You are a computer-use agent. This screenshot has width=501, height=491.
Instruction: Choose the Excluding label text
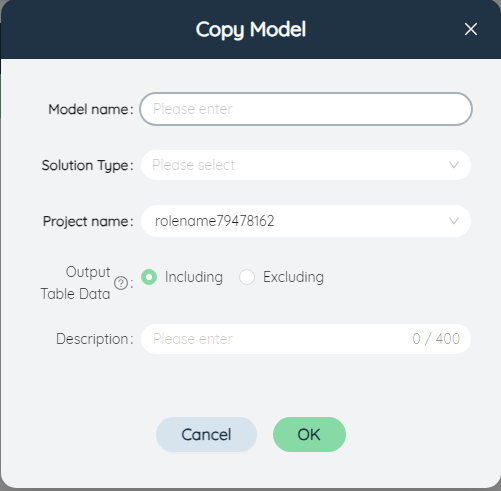[293, 277]
